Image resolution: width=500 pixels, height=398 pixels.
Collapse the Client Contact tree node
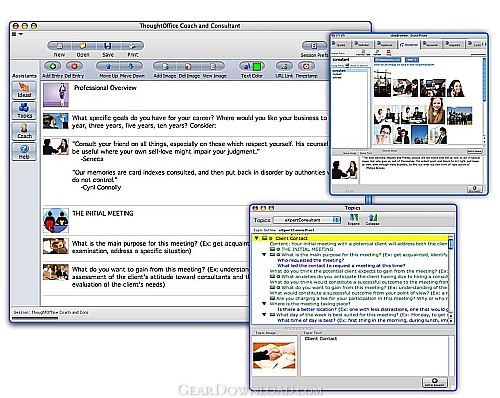(x=257, y=238)
